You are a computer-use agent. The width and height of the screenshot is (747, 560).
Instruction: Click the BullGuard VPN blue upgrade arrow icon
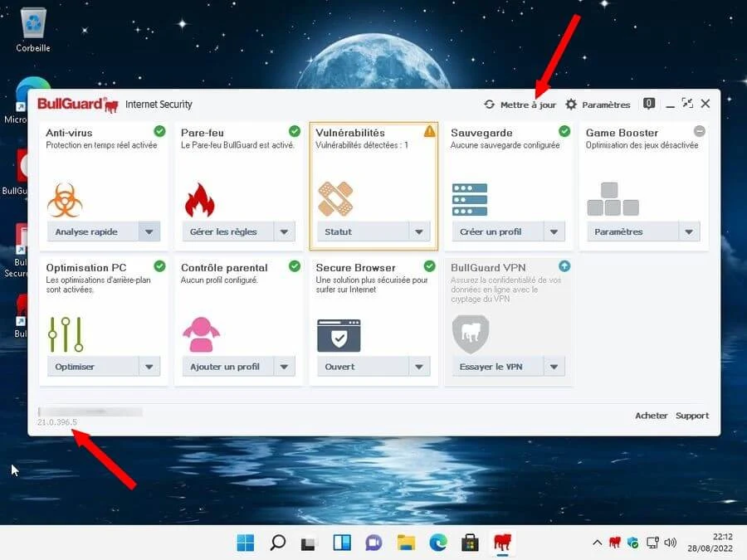(x=564, y=266)
